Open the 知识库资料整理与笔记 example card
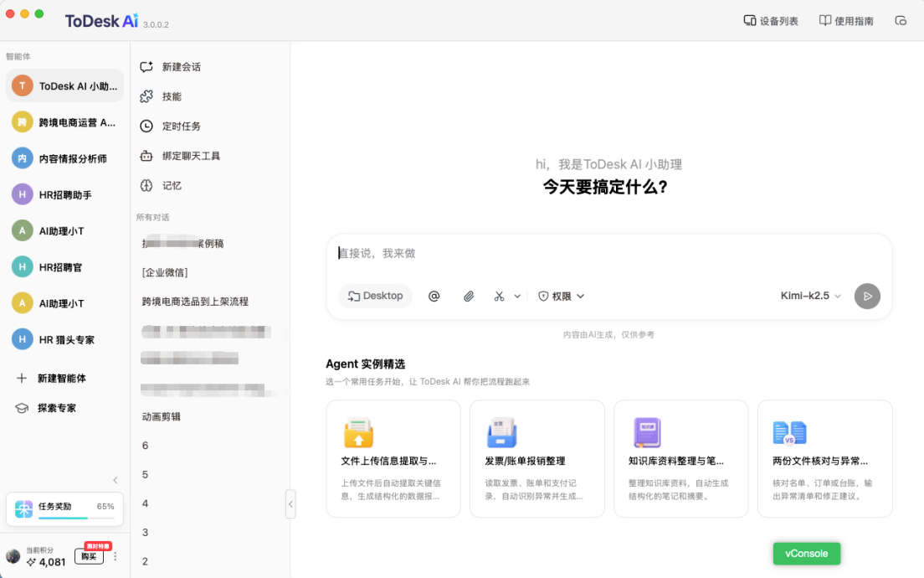Image resolution: width=924 pixels, height=578 pixels. pyautogui.click(x=680, y=459)
